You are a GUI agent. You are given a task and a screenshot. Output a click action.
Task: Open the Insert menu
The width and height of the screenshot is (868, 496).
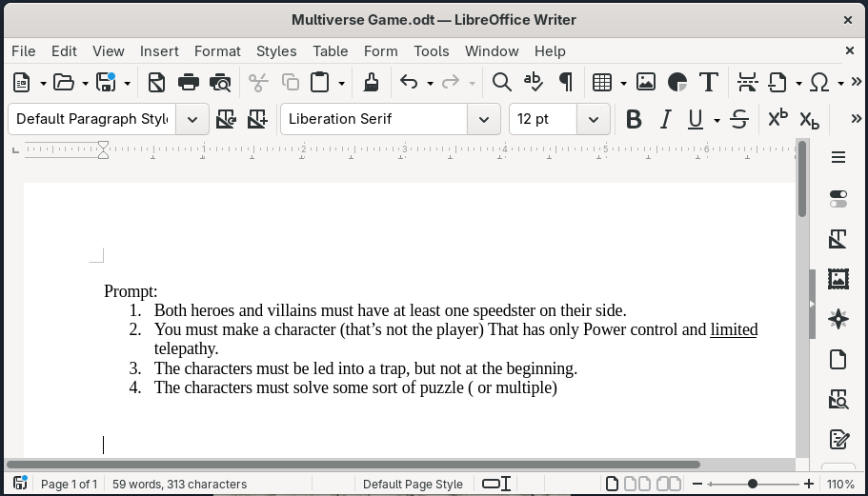pyautogui.click(x=159, y=51)
